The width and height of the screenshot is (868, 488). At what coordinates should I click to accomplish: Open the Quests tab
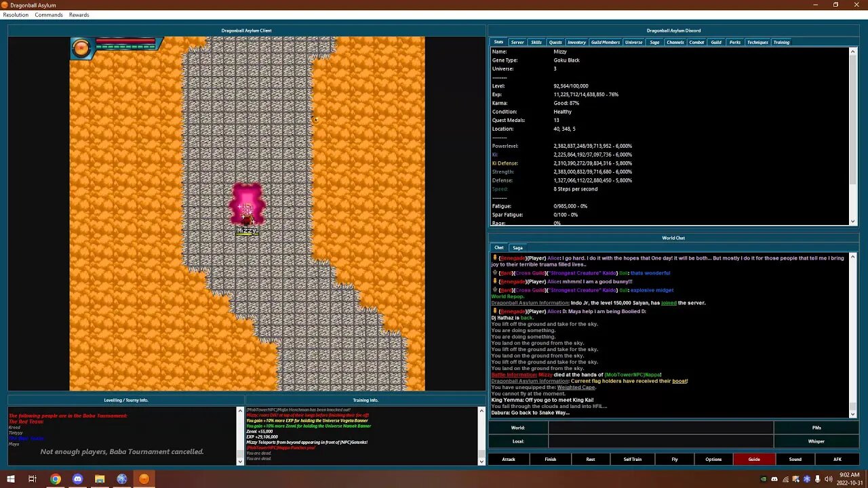point(555,42)
